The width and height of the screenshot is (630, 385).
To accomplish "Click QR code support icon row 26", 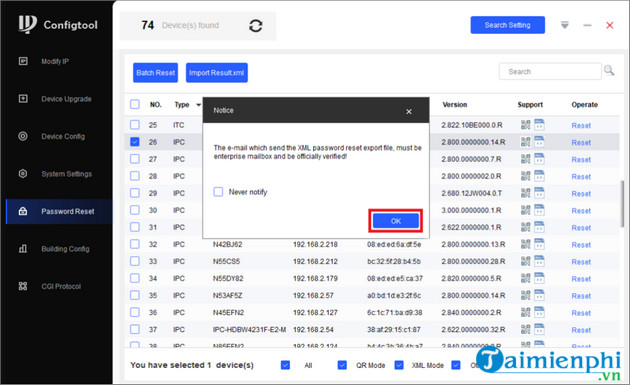I will click(526, 142).
